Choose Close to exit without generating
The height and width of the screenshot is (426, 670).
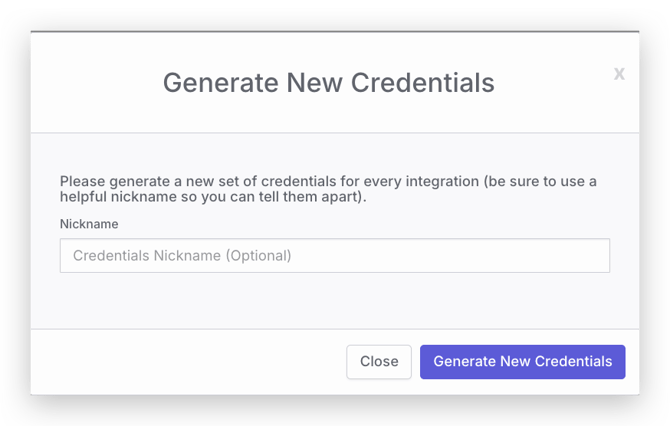click(x=379, y=362)
